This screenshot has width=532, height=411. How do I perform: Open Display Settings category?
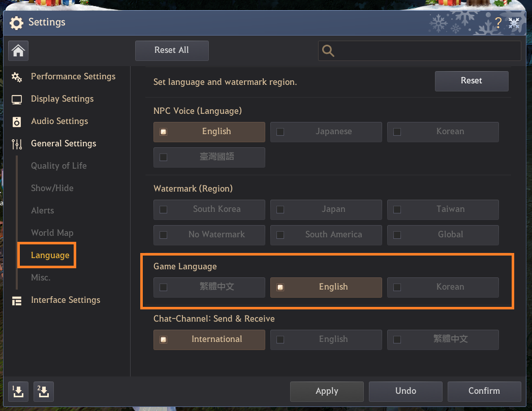(x=62, y=99)
